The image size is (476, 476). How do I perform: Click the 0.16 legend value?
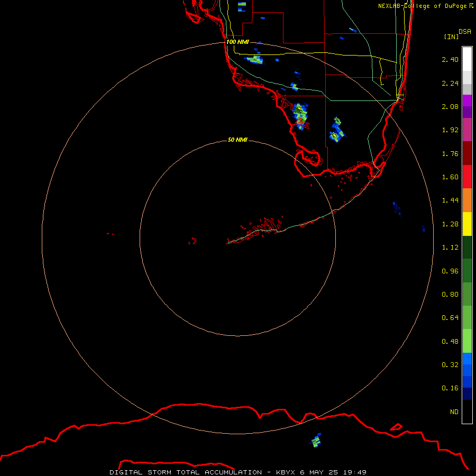coord(450,388)
